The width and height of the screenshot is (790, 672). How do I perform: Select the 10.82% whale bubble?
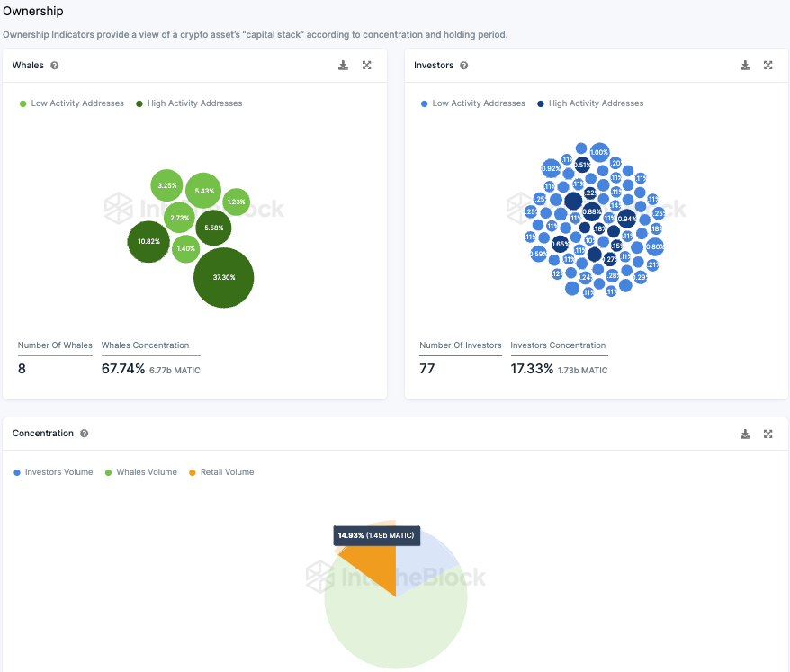[x=148, y=242]
